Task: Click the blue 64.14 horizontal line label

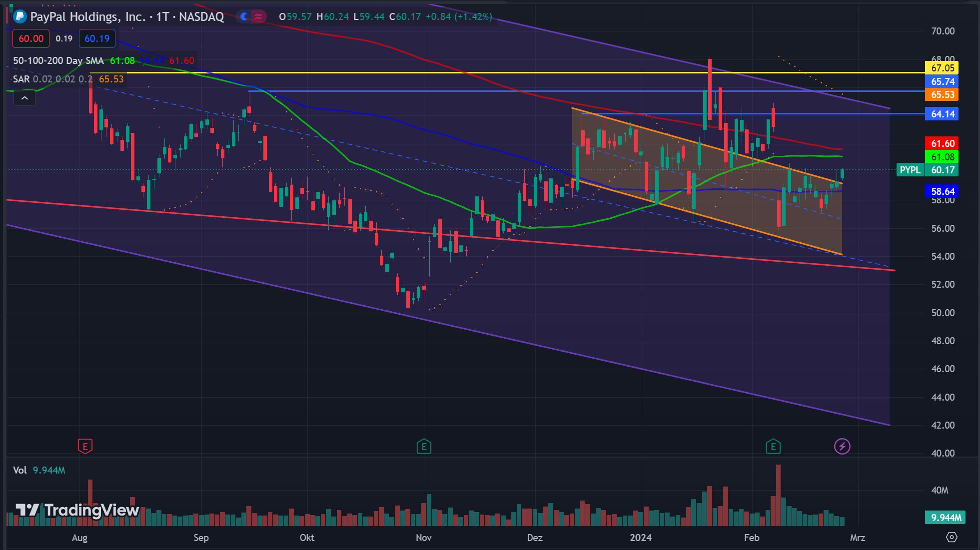Action: click(x=943, y=114)
